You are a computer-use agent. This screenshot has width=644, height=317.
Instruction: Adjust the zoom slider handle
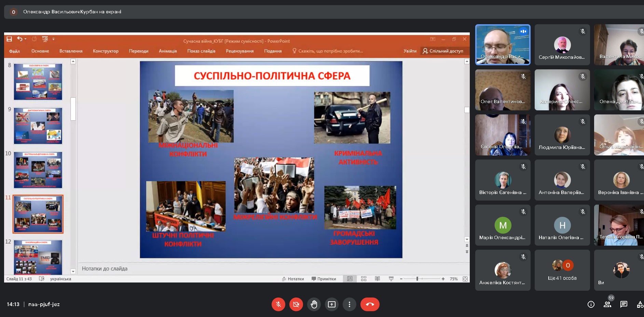coord(417,279)
